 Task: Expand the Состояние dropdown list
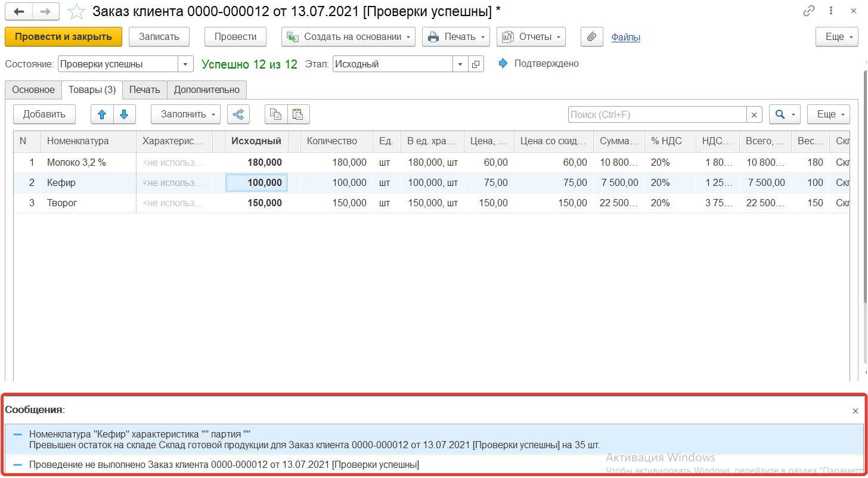click(x=185, y=64)
